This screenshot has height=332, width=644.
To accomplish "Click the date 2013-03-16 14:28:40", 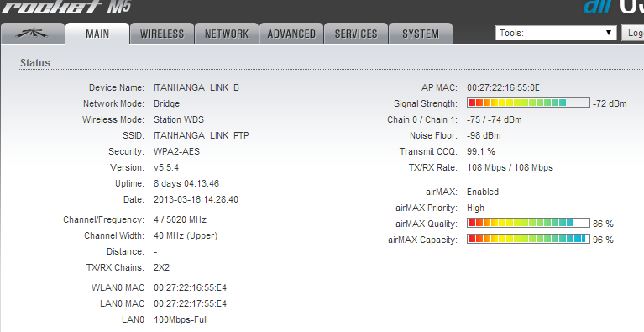I will pos(196,200).
